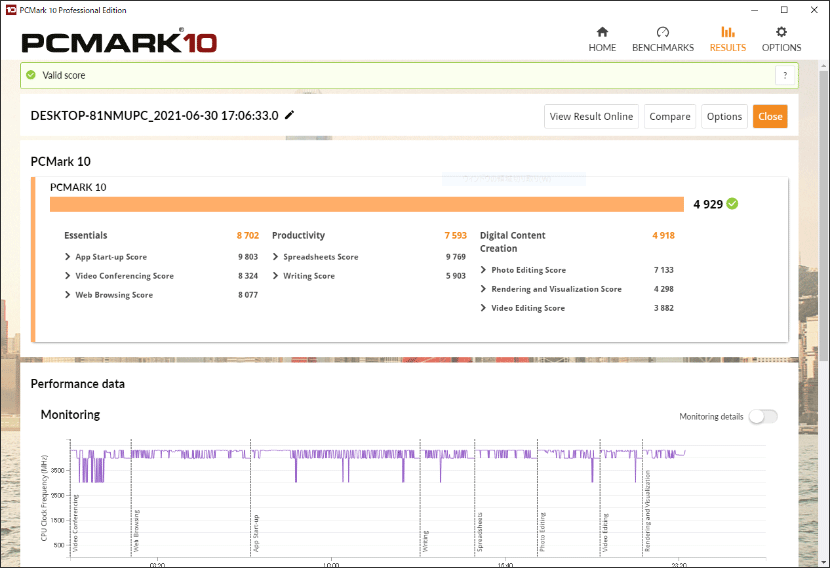Click the green valid score checkmark icon
This screenshot has width=830, height=568.
click(31, 75)
